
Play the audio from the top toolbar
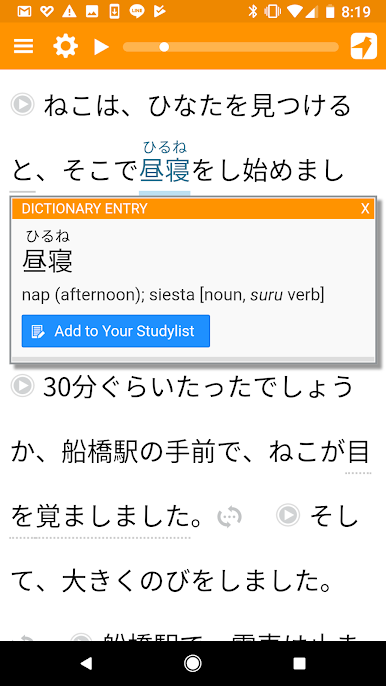click(x=102, y=46)
